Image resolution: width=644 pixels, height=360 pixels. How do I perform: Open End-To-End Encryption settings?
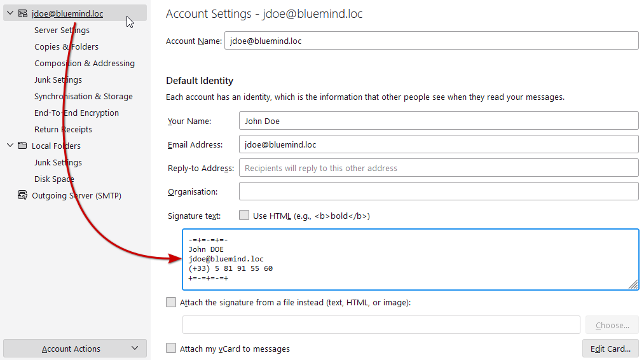coord(76,113)
